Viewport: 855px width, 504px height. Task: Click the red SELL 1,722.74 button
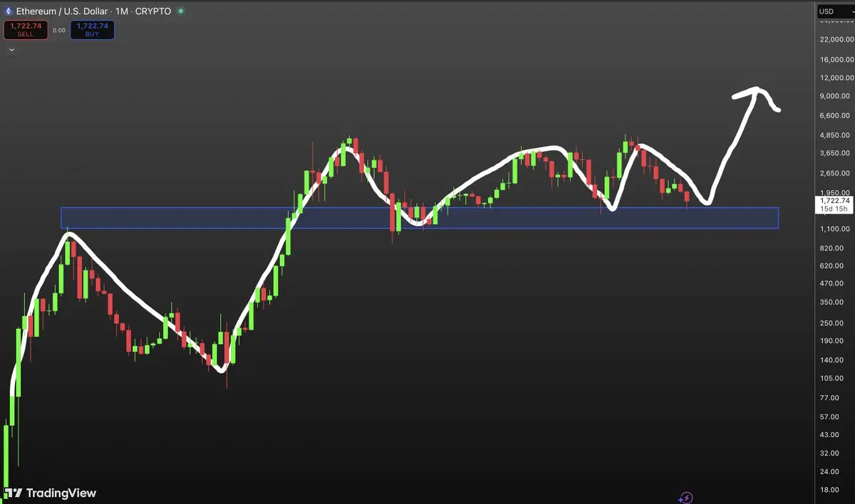tap(26, 29)
